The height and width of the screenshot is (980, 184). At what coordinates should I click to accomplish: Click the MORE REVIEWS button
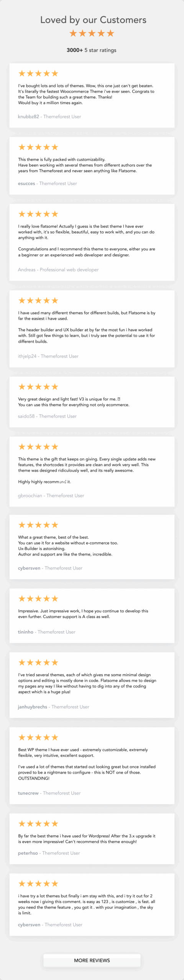click(x=92, y=960)
